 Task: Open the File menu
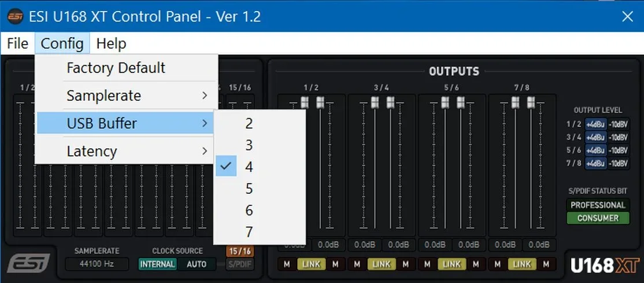[x=18, y=43]
